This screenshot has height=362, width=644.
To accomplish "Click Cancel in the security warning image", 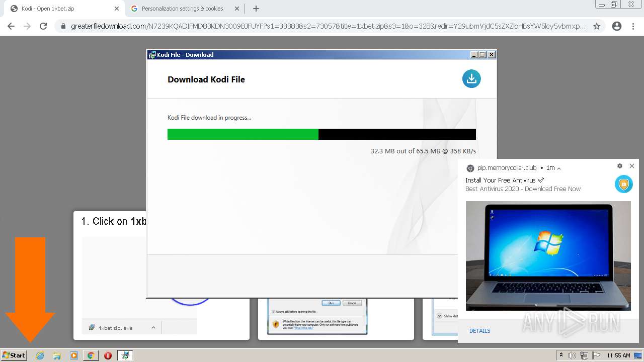I will pyautogui.click(x=352, y=303).
